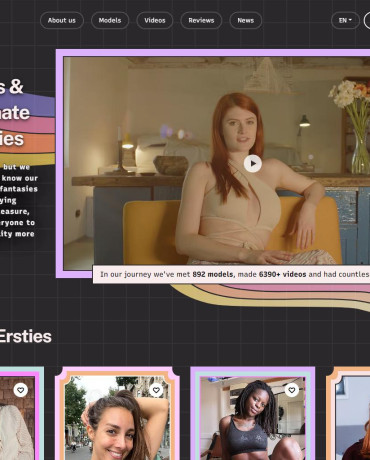Viewport: 370px width, 460px height.
Task: Open the About us page
Action: click(x=62, y=20)
